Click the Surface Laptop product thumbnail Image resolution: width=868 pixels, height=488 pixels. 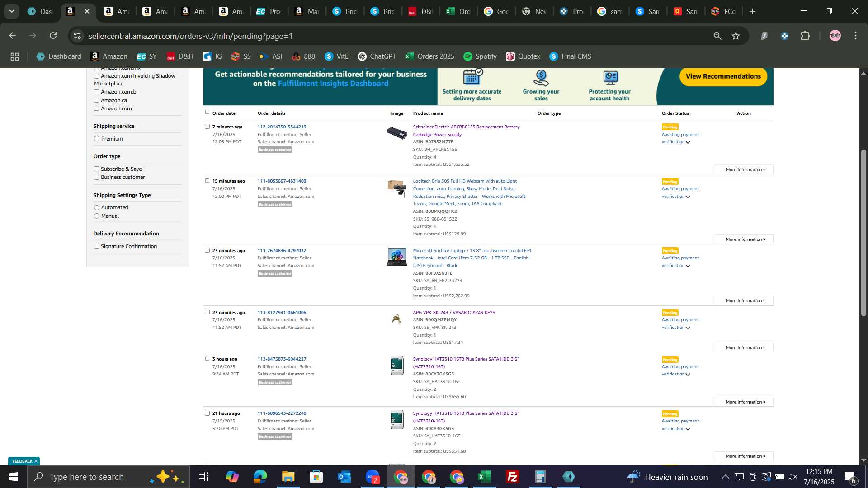point(396,257)
